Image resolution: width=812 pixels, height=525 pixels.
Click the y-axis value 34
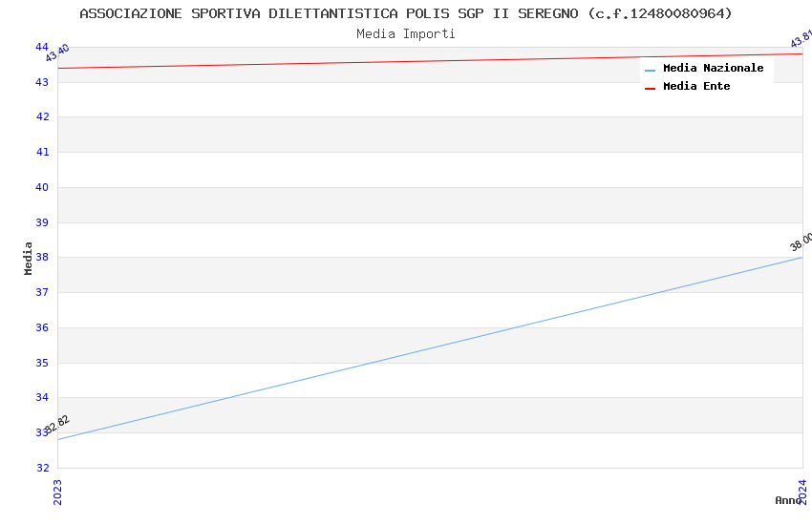(x=42, y=397)
